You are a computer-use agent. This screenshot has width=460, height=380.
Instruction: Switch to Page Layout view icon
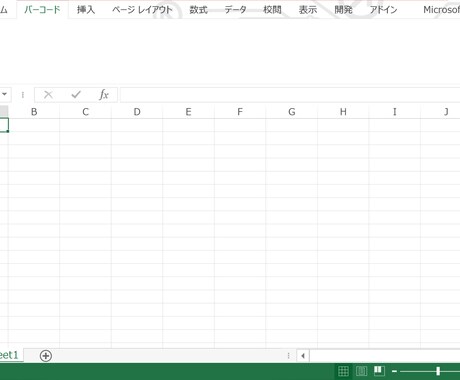click(361, 371)
